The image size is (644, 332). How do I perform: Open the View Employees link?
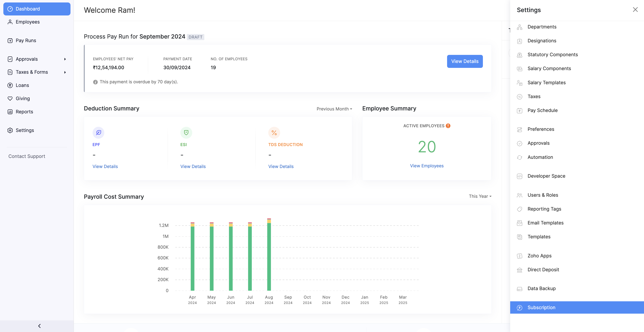[426, 166]
